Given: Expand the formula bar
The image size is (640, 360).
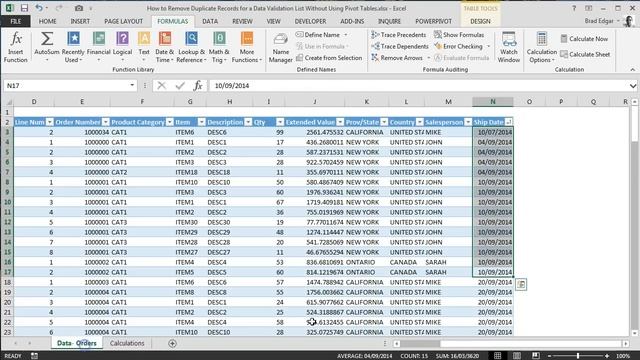Looking at the screenshot, I should (633, 86).
